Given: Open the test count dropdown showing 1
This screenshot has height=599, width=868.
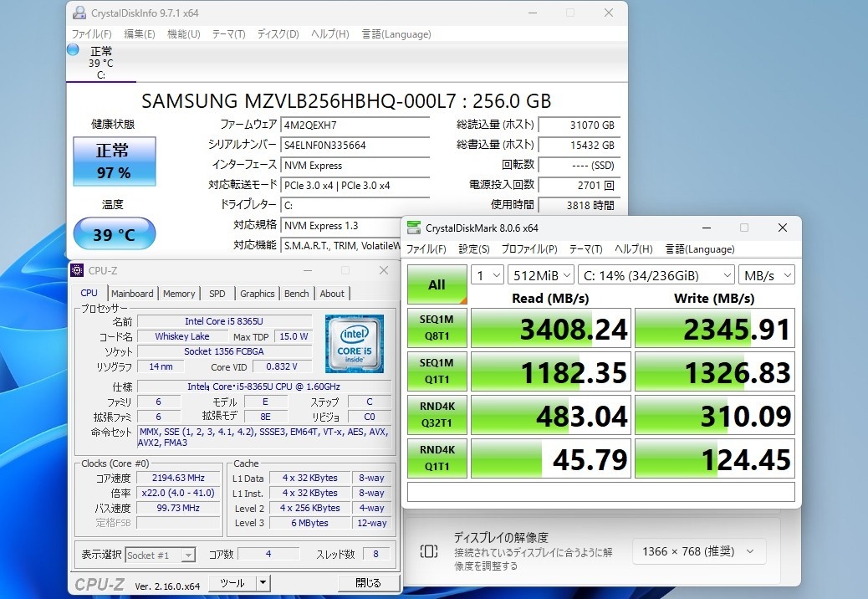Looking at the screenshot, I should pyautogui.click(x=488, y=275).
